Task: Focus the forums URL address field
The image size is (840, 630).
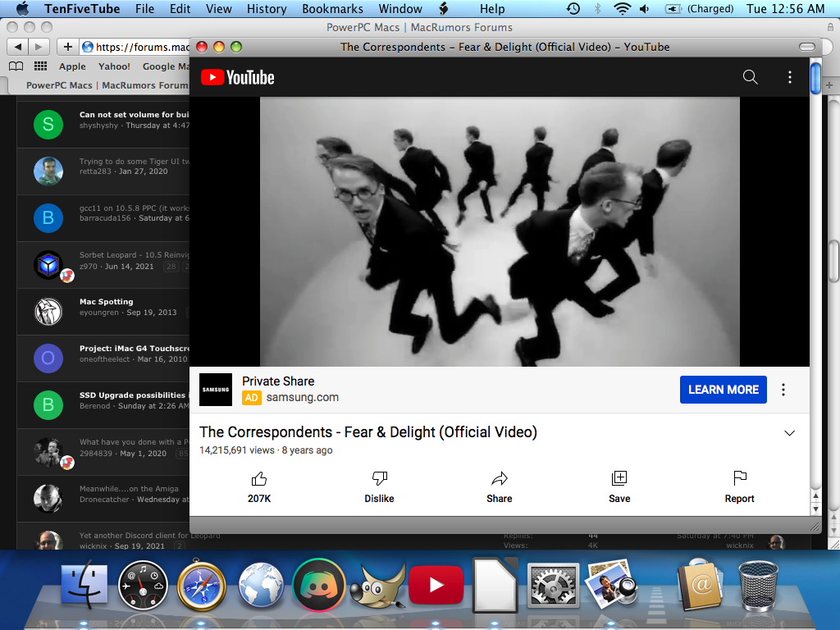Action: coord(135,47)
